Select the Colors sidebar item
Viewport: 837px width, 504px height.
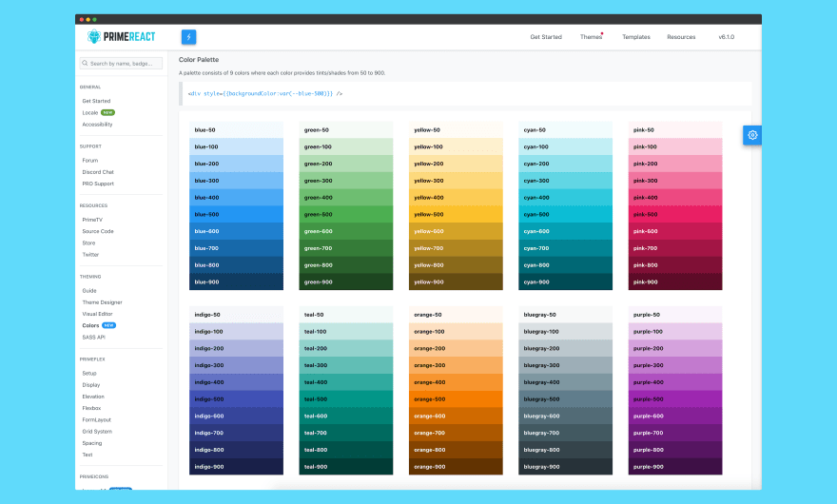pyautogui.click(x=90, y=325)
